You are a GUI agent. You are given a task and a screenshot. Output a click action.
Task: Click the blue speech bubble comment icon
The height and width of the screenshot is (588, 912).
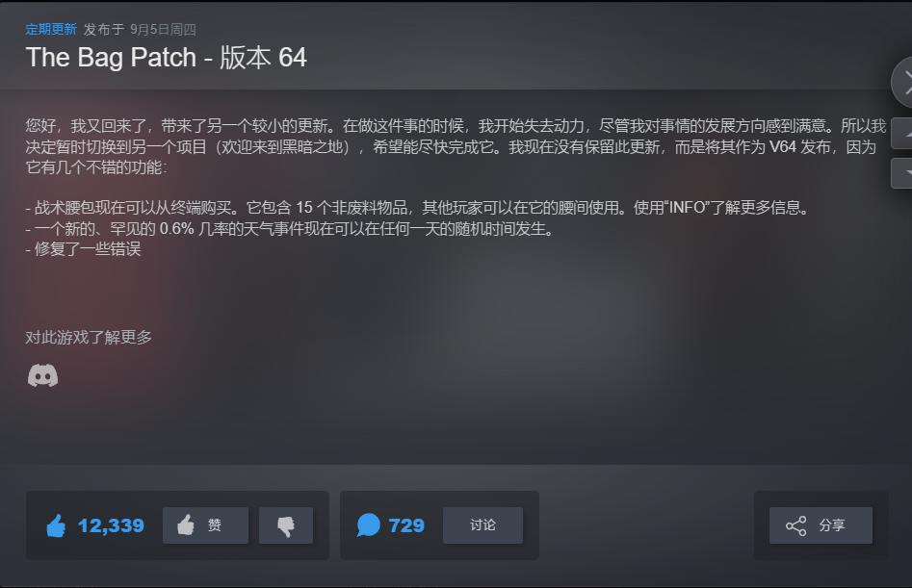click(368, 525)
